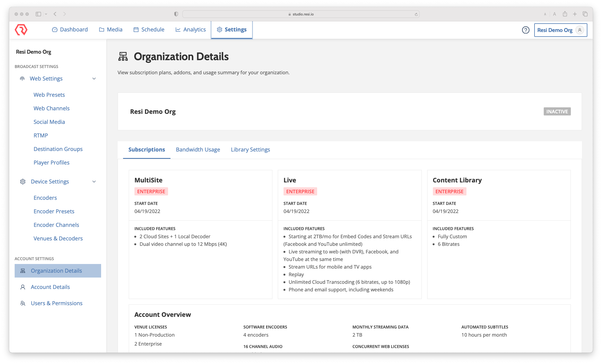This screenshot has width=602, height=364.
Task: Collapse the Device Settings section
Action: pyautogui.click(x=94, y=182)
